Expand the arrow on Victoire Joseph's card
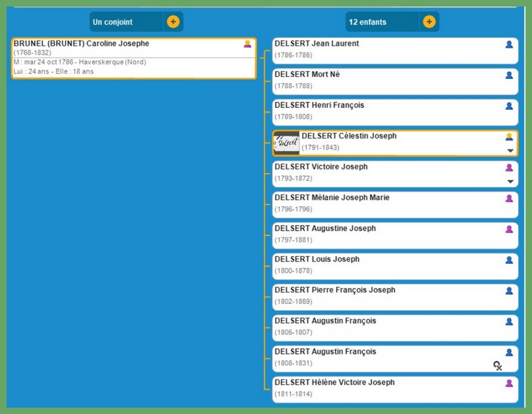The height and width of the screenshot is (414, 532). [x=511, y=181]
